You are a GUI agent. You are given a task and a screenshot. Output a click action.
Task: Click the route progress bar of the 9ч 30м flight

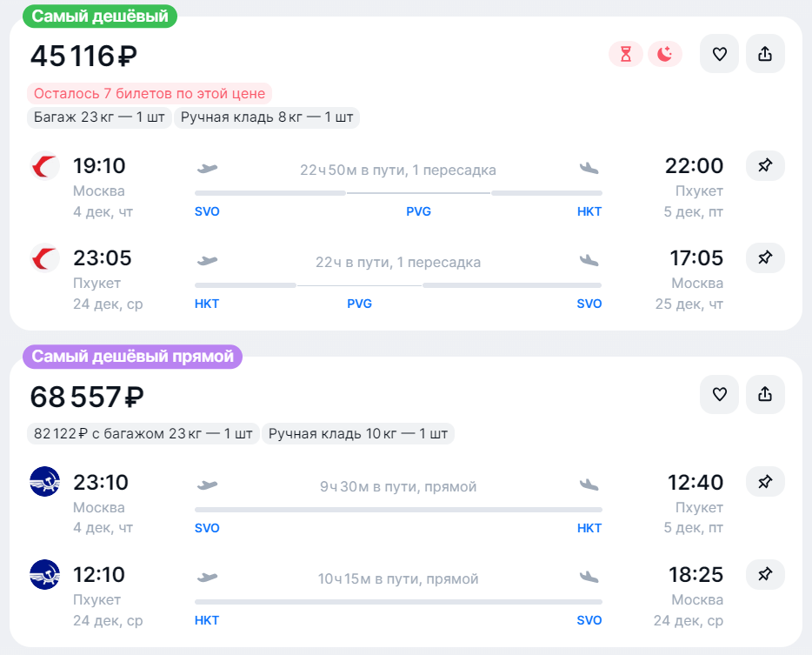[398, 509]
